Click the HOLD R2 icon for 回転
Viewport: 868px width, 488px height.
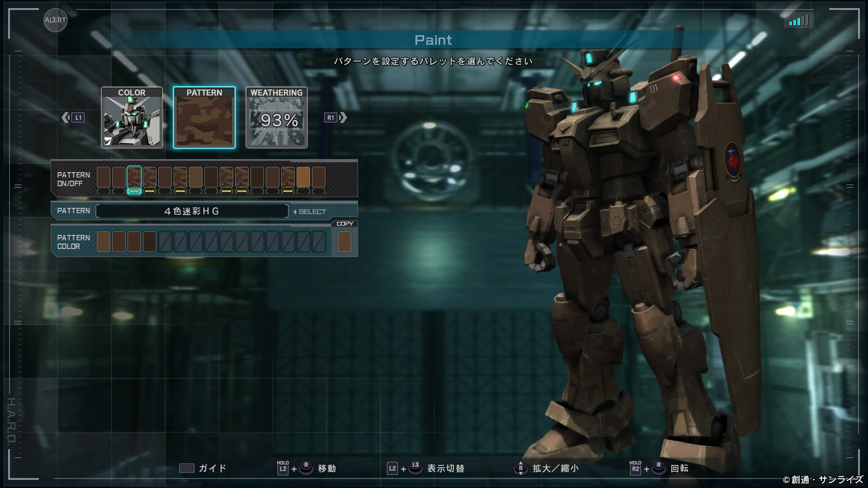click(635, 468)
